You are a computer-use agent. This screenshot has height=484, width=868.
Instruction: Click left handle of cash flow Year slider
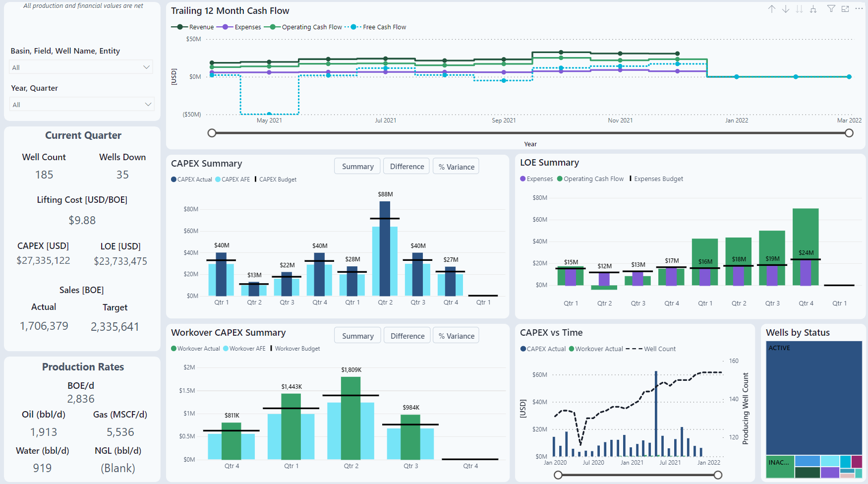pos(212,133)
